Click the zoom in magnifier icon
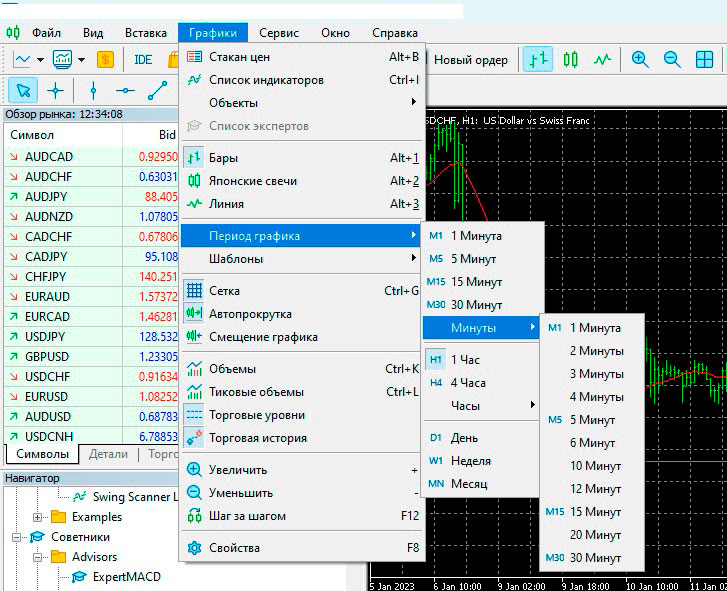This screenshot has height=591, width=727. coord(640,60)
